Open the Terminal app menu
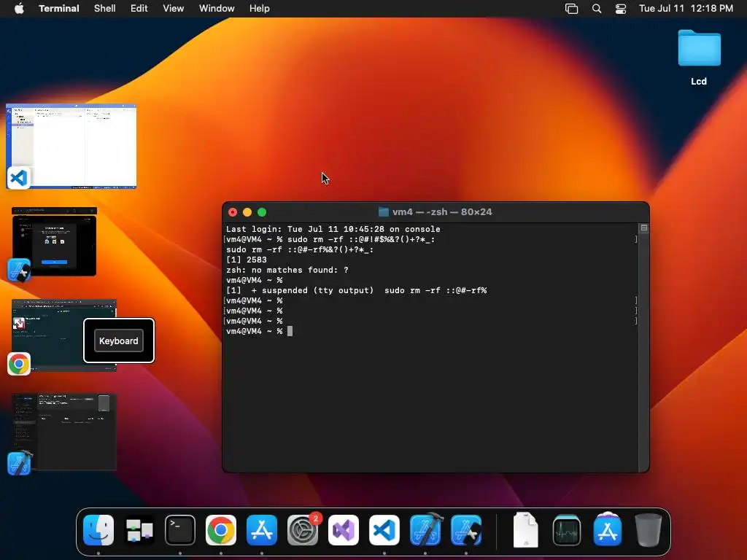The width and height of the screenshot is (747, 560). (59, 9)
